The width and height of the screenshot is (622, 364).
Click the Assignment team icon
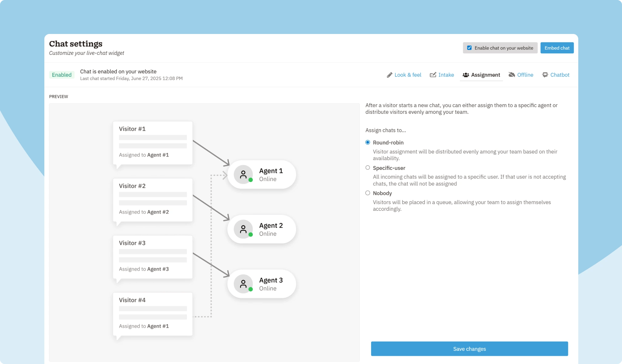click(x=466, y=75)
